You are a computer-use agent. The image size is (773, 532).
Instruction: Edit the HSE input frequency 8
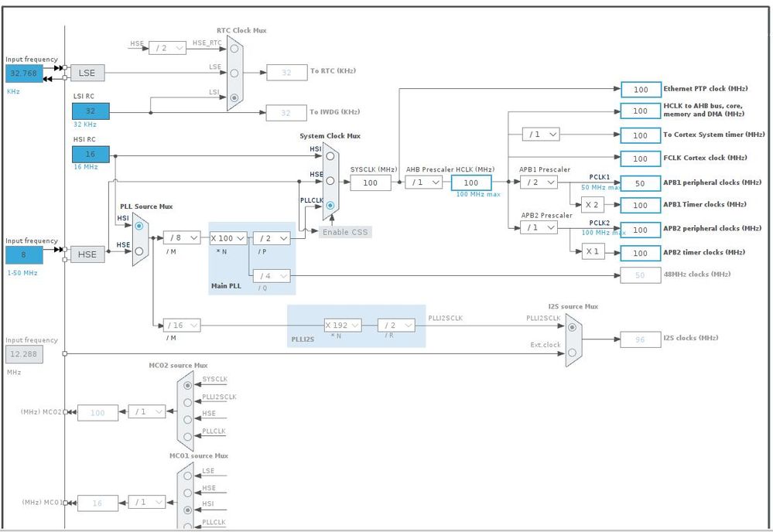click(24, 254)
